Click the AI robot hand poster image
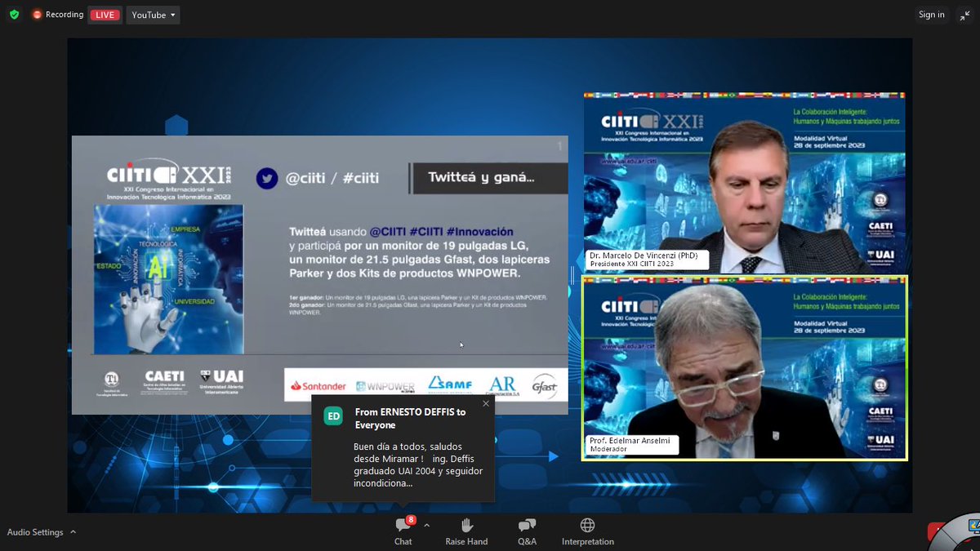Image resolution: width=980 pixels, height=551 pixels. coord(168,279)
